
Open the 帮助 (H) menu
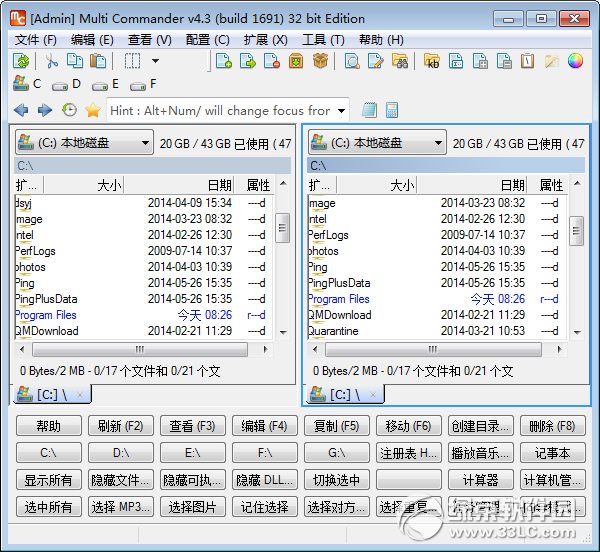point(381,40)
